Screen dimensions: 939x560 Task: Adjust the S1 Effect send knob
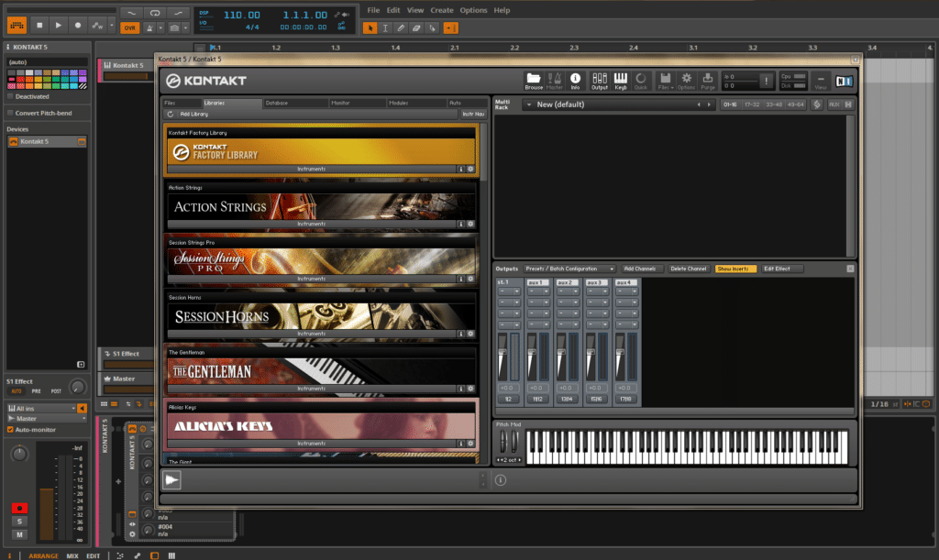tap(77, 387)
